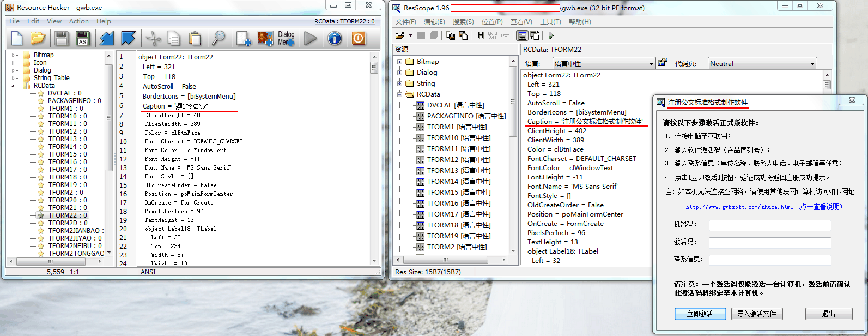868x336 pixels.
Task: Save using the floppy disk icon in Resource Hacker
Action: 62,38
